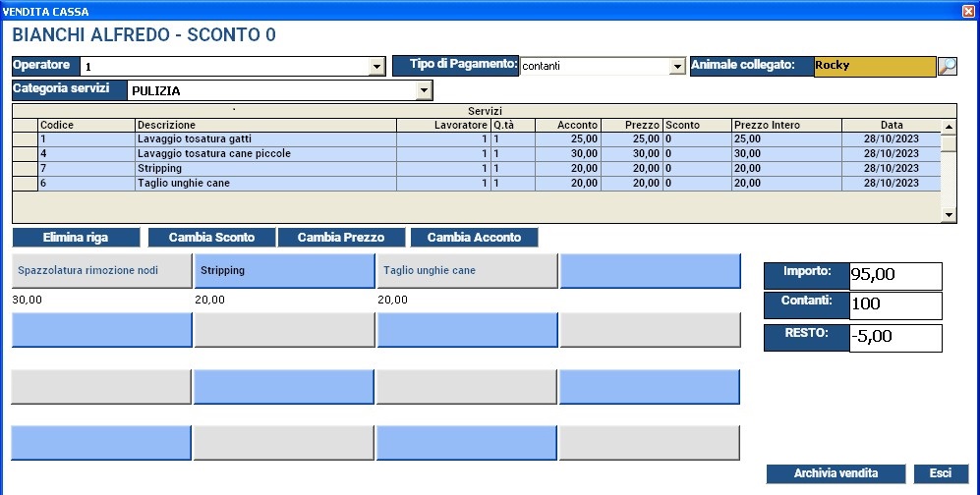Click the Cambia Sconto button
This screenshot has width=980, height=495.
[211, 238]
